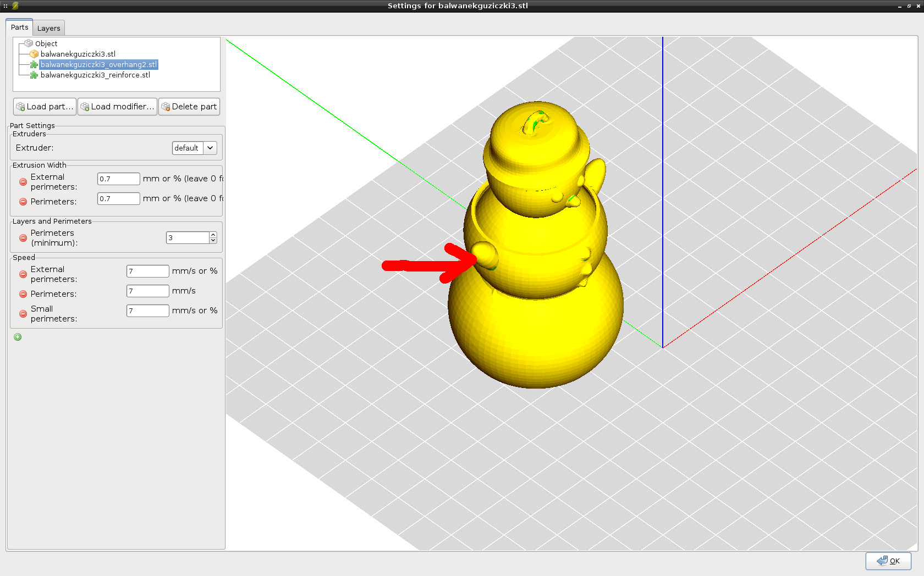Increase the Perimeters (minimum) value

click(x=213, y=235)
